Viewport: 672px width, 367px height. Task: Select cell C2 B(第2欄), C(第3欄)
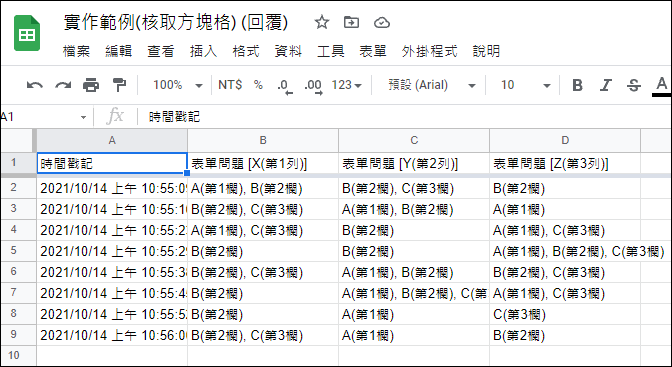click(414, 188)
